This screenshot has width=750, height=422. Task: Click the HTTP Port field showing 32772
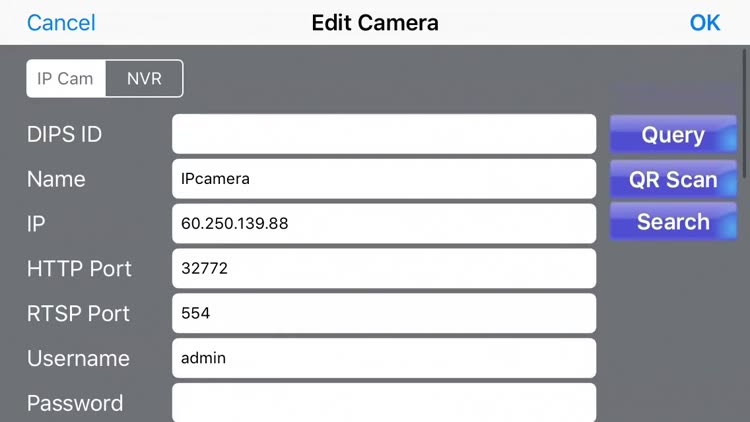click(x=384, y=268)
